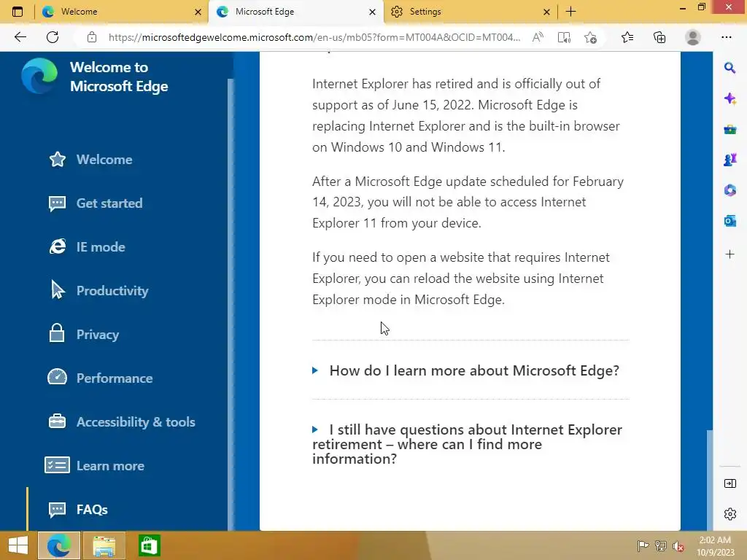
Task: Close the Microsoft Edge tab
Action: pyautogui.click(x=373, y=12)
